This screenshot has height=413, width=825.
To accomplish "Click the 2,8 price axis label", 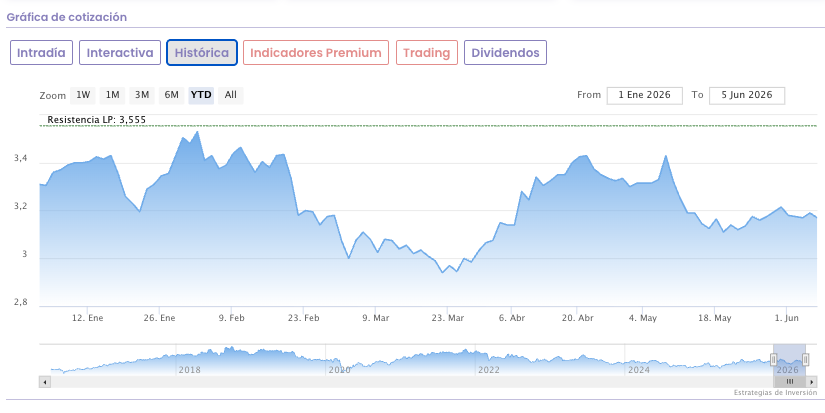I will click(21, 303).
